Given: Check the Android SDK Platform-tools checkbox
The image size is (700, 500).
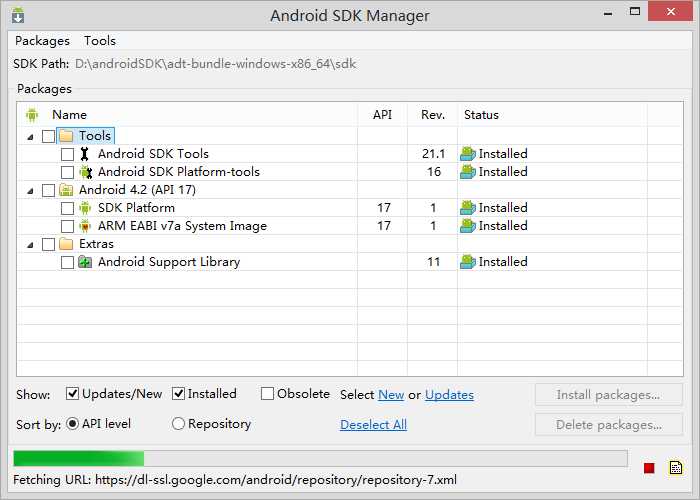Looking at the screenshot, I should click(67, 172).
